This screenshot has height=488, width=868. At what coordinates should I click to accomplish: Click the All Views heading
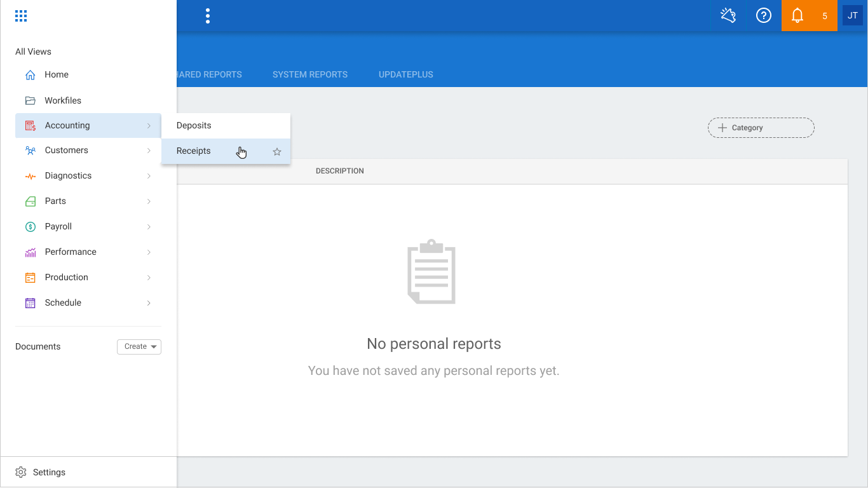point(33,51)
